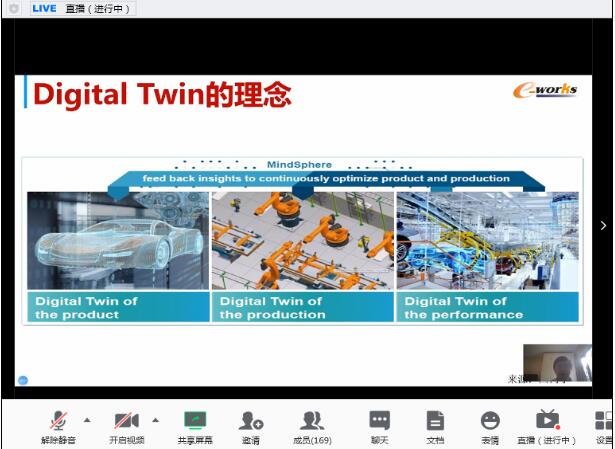Screen dimensions: 615x449
Task: Open video options arrow beside camera icon
Action: (155, 420)
